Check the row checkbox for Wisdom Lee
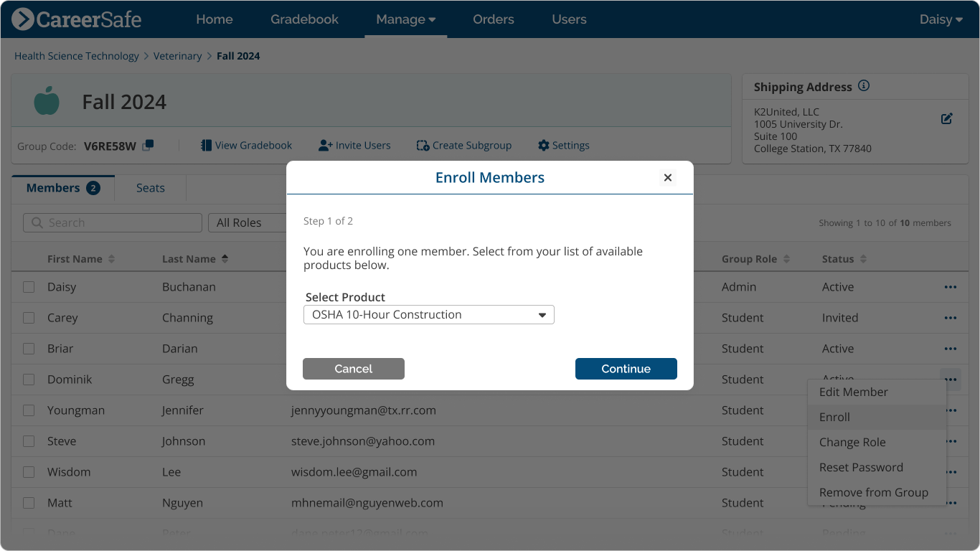Viewport: 980px width, 551px height. pyautogui.click(x=29, y=472)
